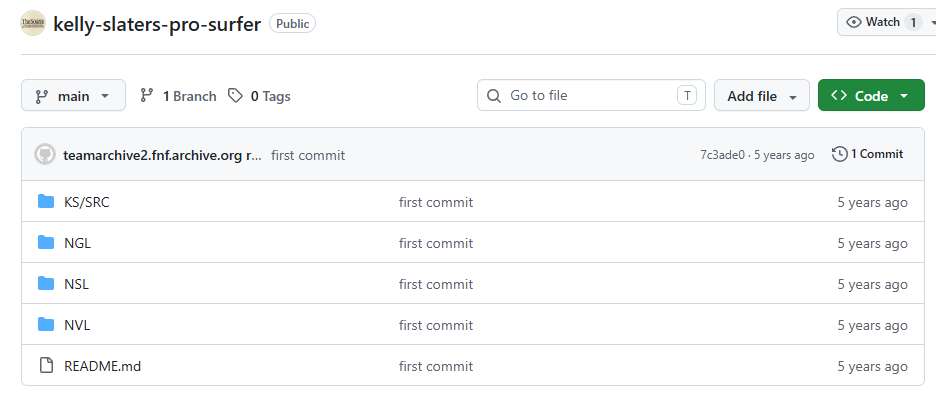The image size is (936, 402).
Task: Open 'first commit' message in NSL row
Action: pos(436,284)
